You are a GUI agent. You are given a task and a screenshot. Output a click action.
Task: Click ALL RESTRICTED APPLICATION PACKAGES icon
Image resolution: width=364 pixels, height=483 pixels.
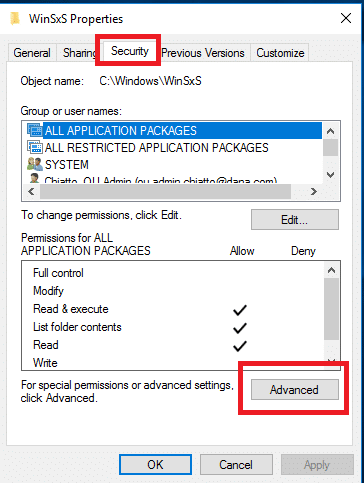[x=35, y=147]
